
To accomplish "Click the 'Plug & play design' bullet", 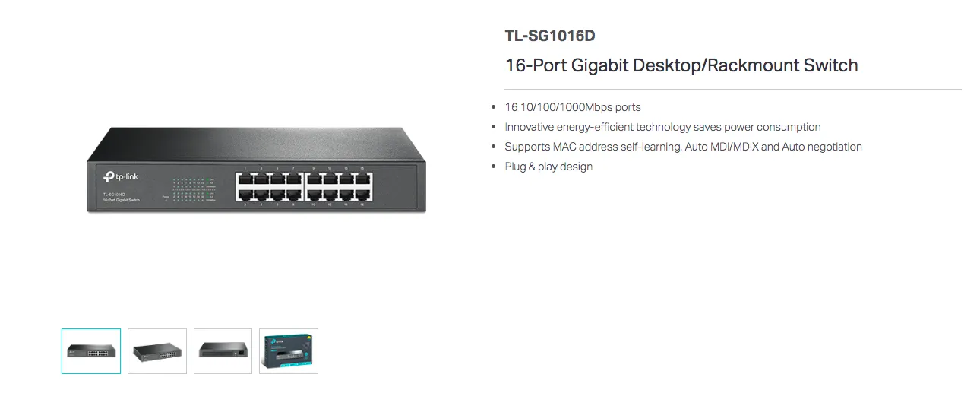I will point(548,167).
